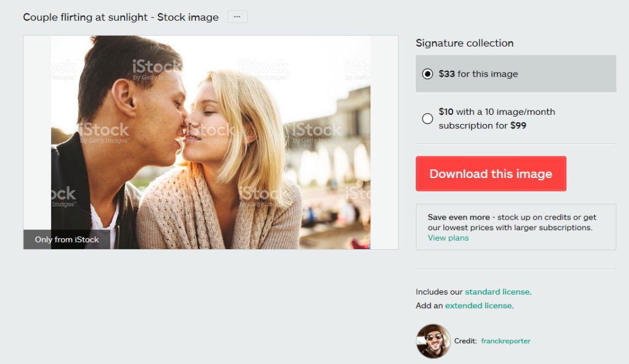Screen dimensions: 629x364
Task: Click the contributor's round avatar photo
Action: coord(433,341)
